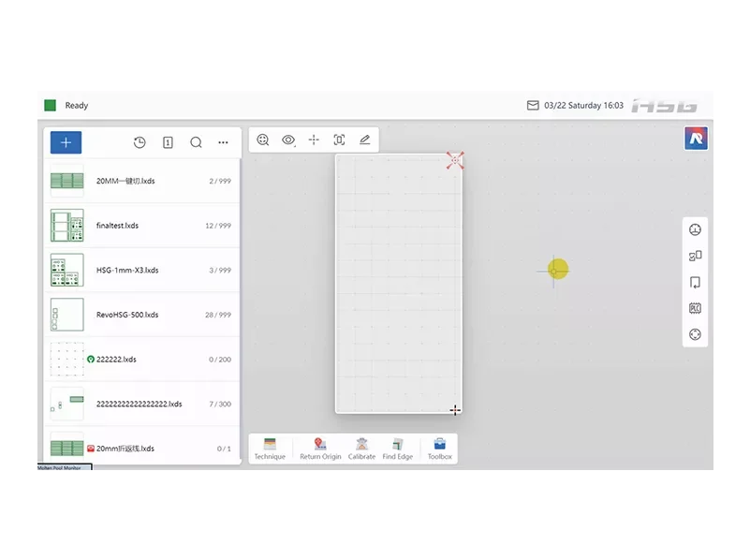750x560 pixels.
Task: Click Return Origin button
Action: tap(320, 449)
